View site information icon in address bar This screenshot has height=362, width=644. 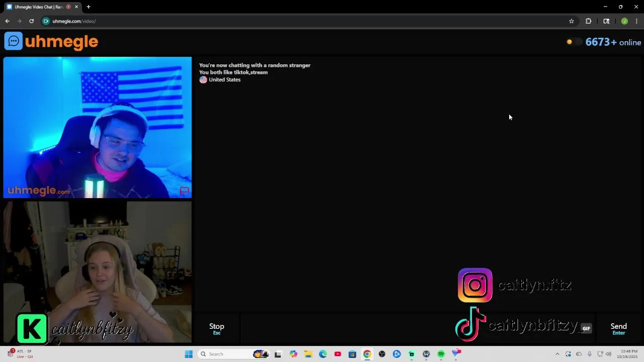click(46, 21)
